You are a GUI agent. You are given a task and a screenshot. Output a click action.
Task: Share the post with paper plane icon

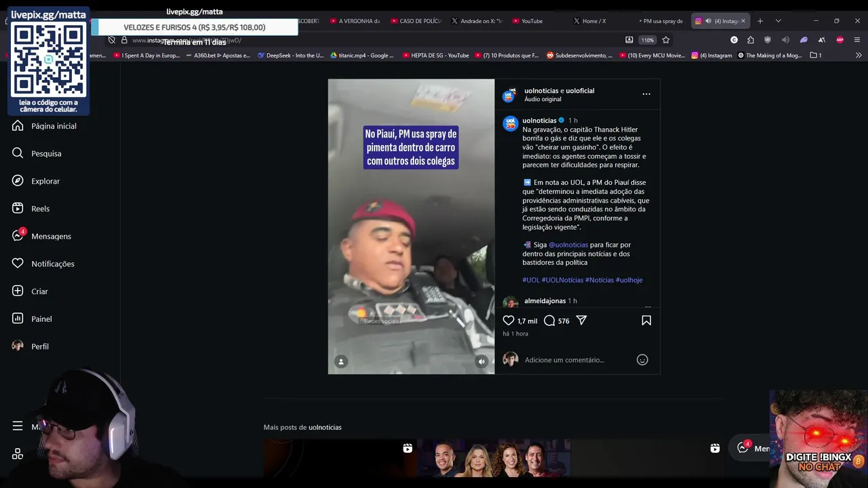(x=581, y=321)
